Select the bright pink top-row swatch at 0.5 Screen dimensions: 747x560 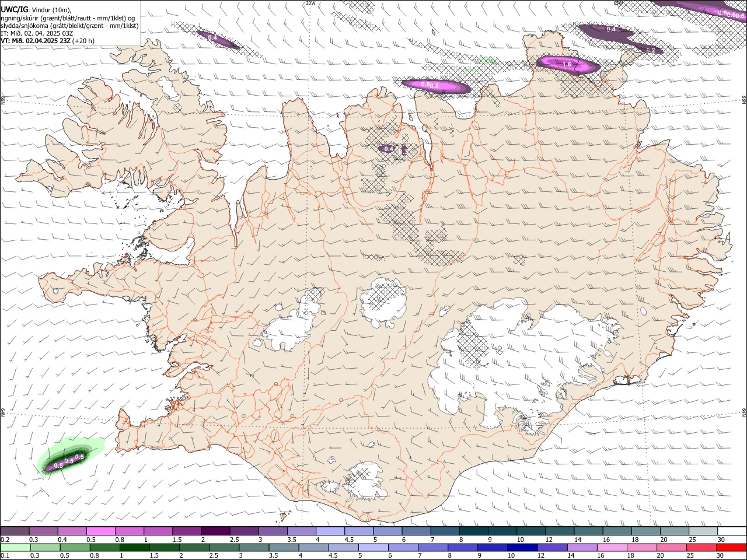click(x=100, y=531)
